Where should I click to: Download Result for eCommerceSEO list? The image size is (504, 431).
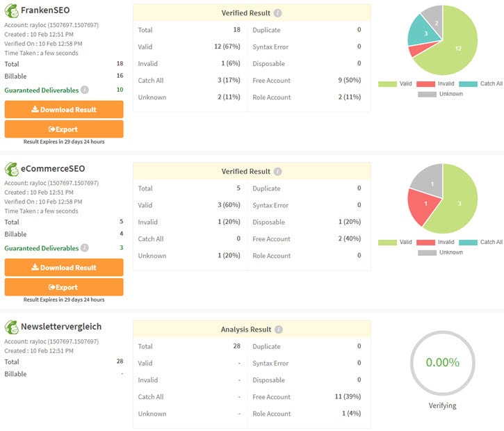[64, 268]
